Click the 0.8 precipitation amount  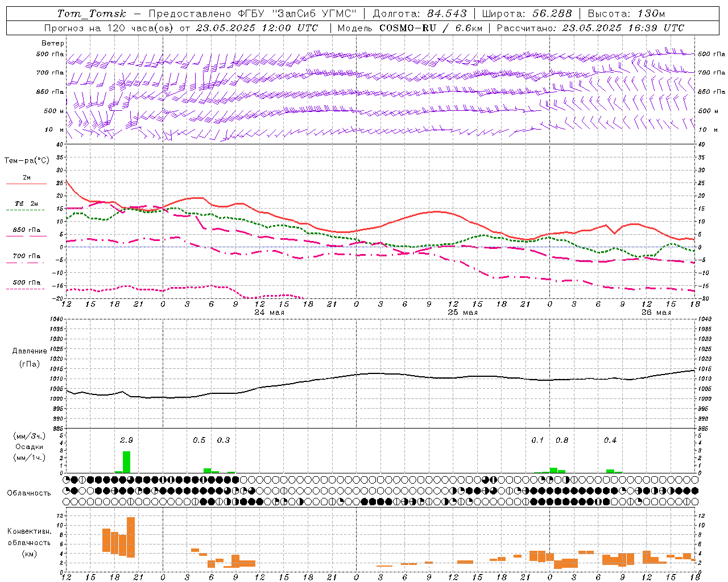[x=562, y=440]
